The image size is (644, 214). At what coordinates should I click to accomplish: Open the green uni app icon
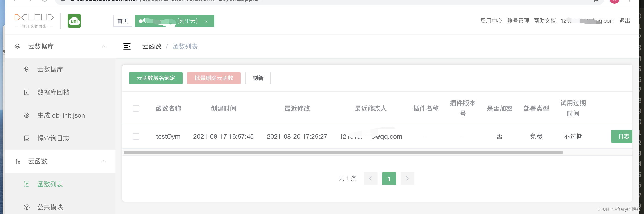tap(74, 21)
